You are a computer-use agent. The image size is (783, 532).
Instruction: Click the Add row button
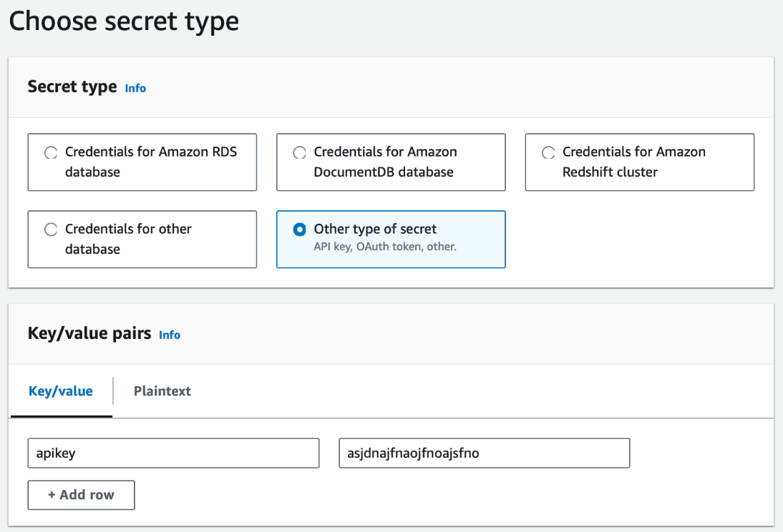81,495
